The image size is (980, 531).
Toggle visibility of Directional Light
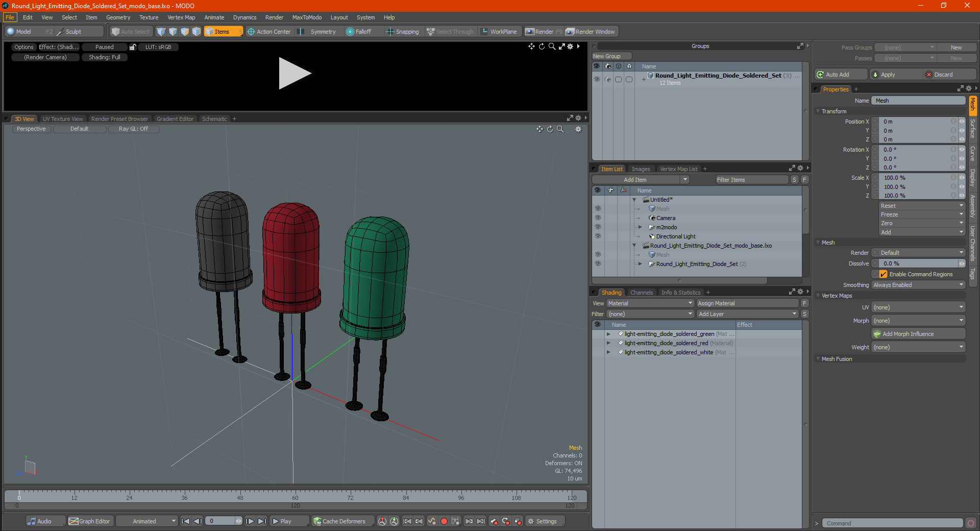[598, 236]
